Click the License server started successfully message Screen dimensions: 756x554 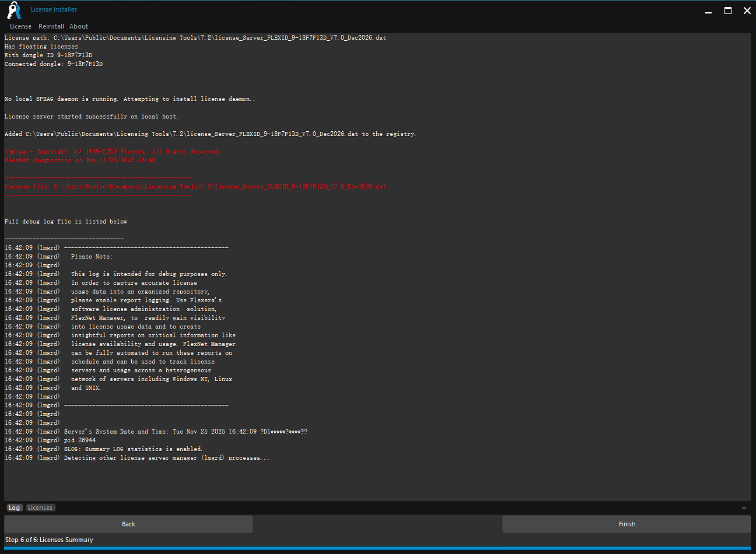[x=91, y=116]
